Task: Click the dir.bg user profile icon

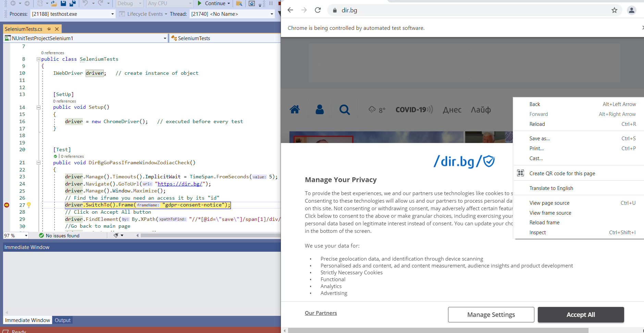Action: (x=320, y=110)
